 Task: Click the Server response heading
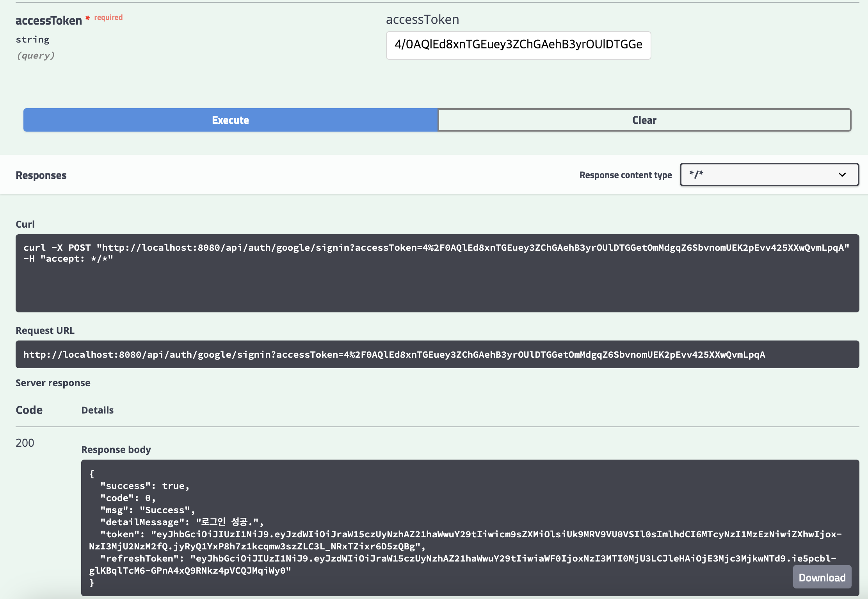(x=53, y=383)
